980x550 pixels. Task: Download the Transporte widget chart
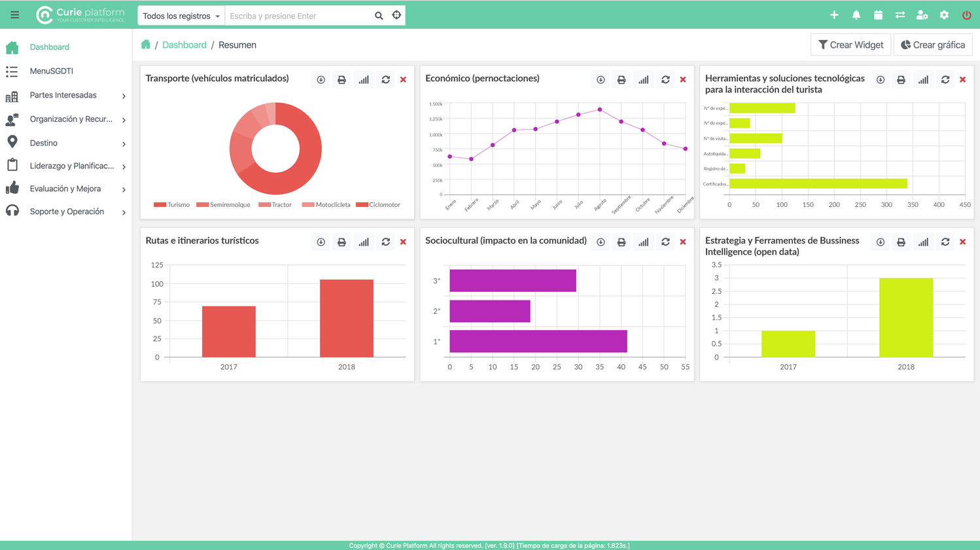coord(321,80)
